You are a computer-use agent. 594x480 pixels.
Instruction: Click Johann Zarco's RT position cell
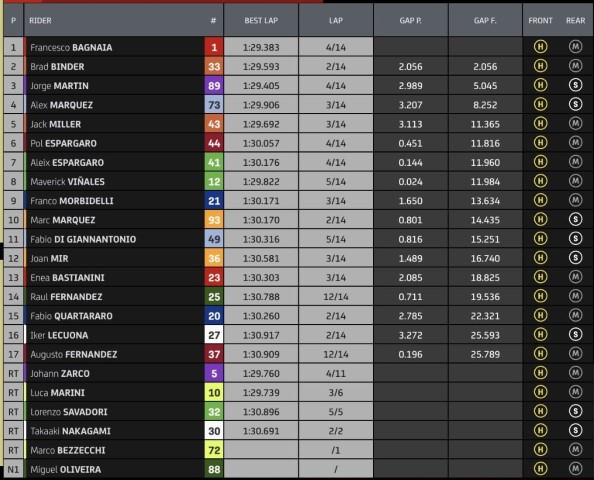13,374
